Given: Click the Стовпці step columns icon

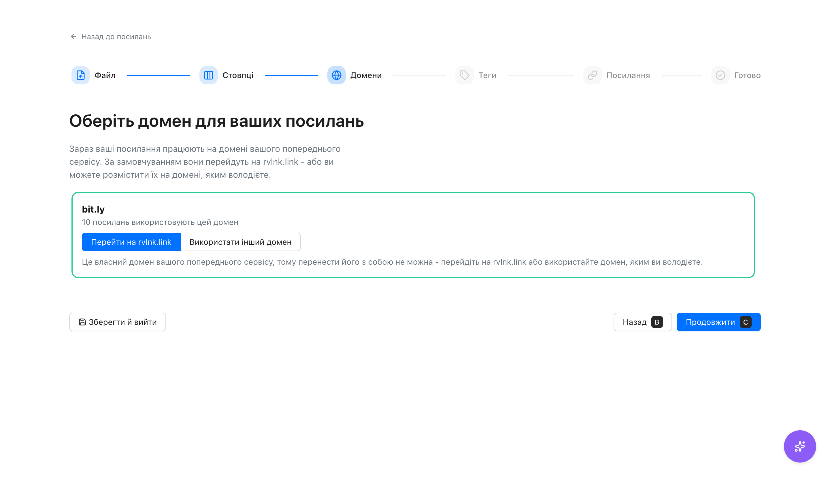Looking at the screenshot, I should click(209, 75).
